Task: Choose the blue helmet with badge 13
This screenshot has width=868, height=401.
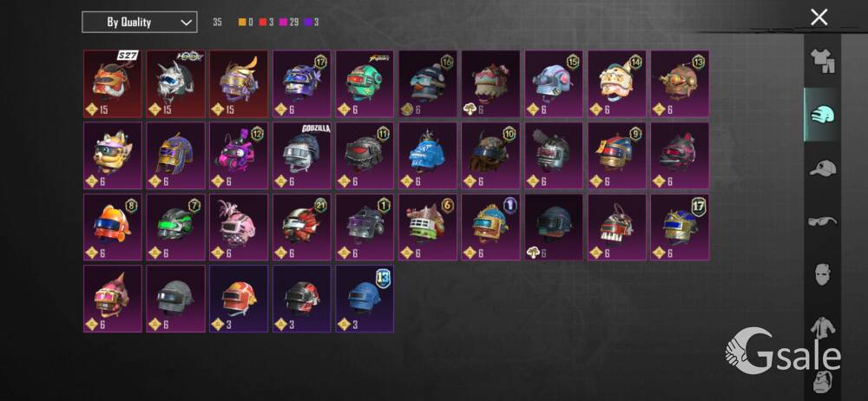Action: pyautogui.click(x=365, y=299)
